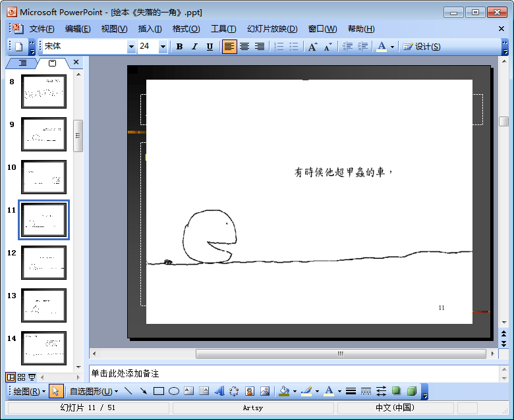Open the font size dropdown showing 24
This screenshot has width=514, height=420.
pos(163,47)
